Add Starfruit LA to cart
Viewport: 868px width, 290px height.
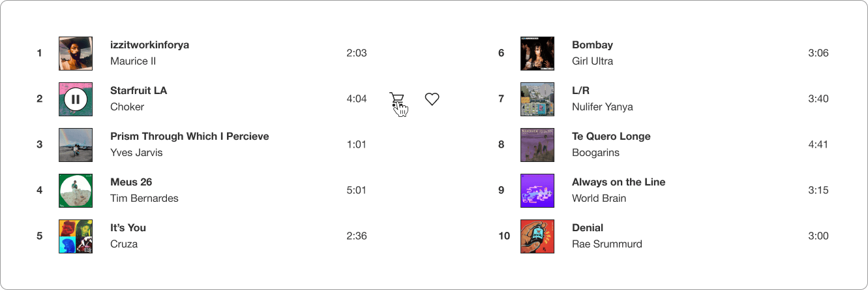pyautogui.click(x=397, y=100)
